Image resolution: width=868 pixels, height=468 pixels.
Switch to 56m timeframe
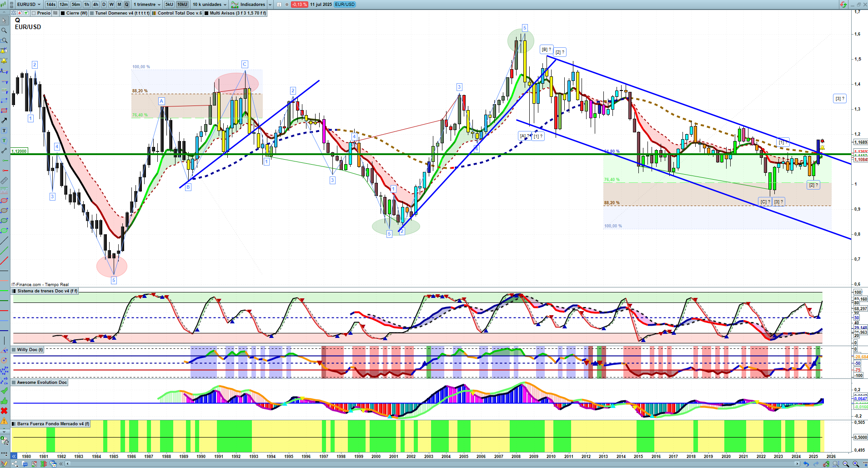(x=76, y=5)
